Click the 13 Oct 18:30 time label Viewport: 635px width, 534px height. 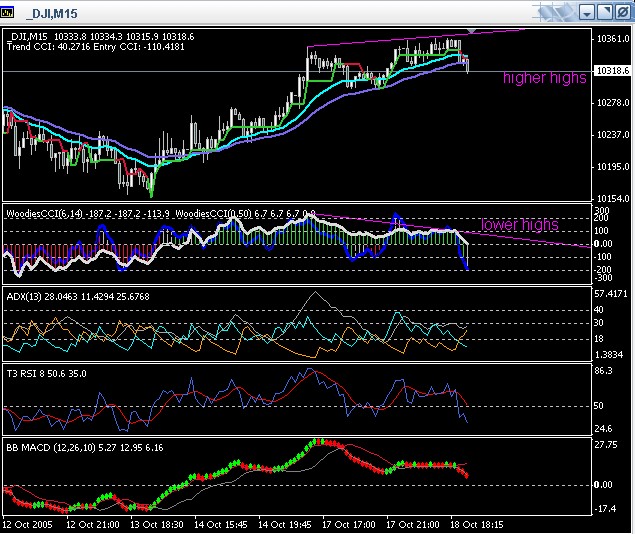pos(157,525)
